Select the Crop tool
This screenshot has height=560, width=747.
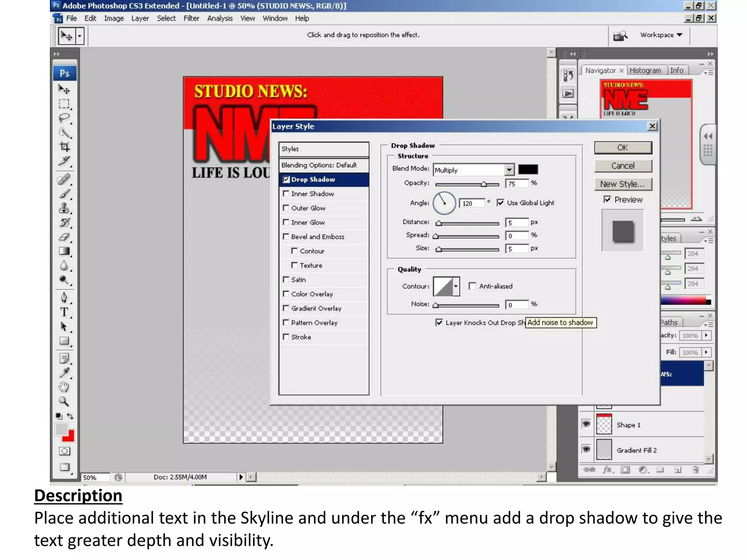pos(64,147)
